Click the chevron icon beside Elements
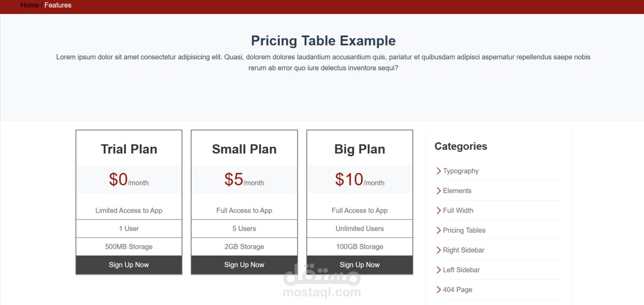 point(439,190)
